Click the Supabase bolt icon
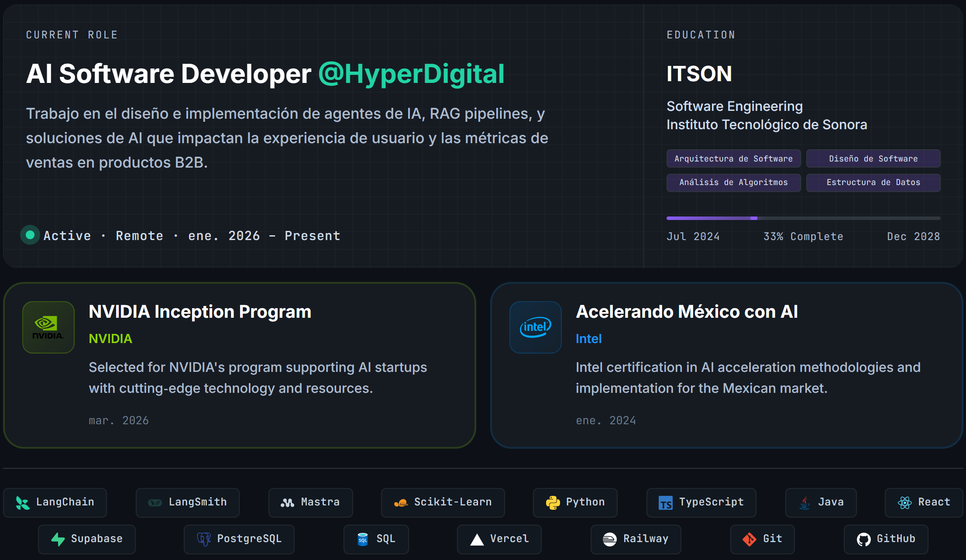 [58, 539]
